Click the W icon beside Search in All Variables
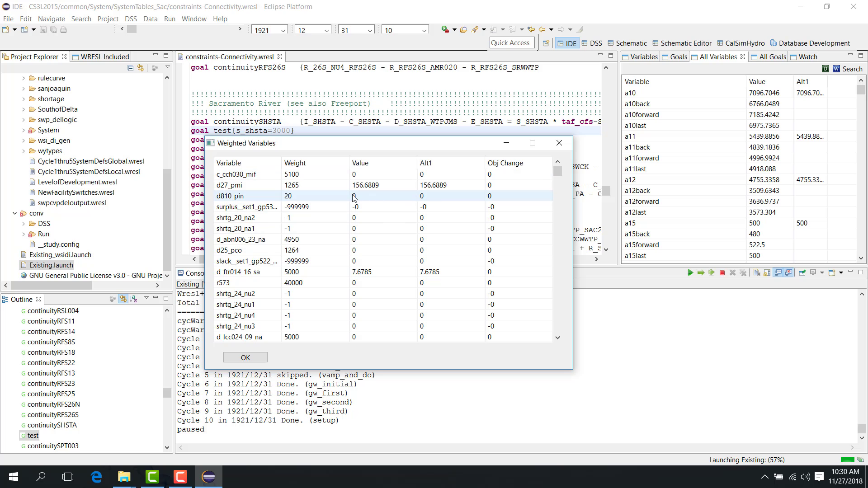868x488 pixels. (x=836, y=69)
